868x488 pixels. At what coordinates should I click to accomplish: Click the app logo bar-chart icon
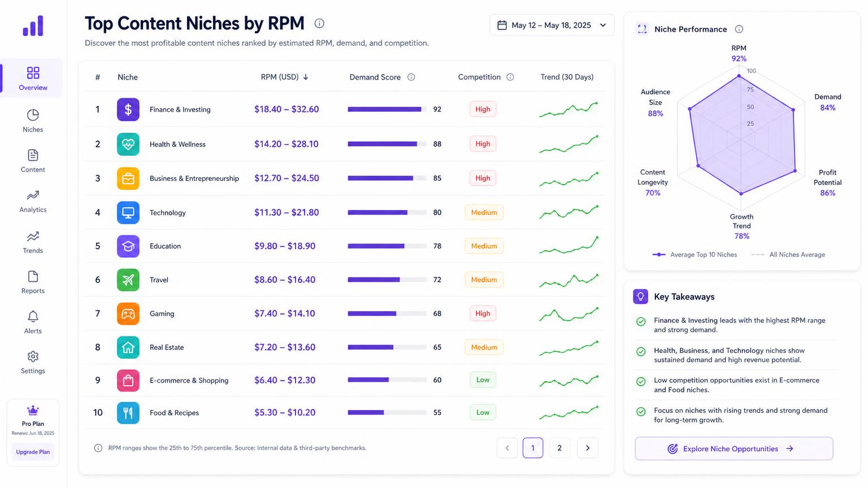click(x=33, y=26)
